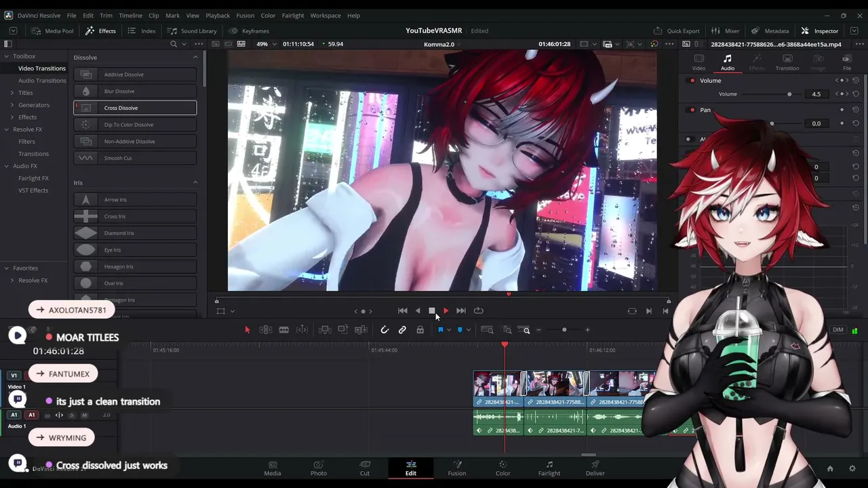
Task: Go to the Home project manager icon
Action: pos(830,468)
